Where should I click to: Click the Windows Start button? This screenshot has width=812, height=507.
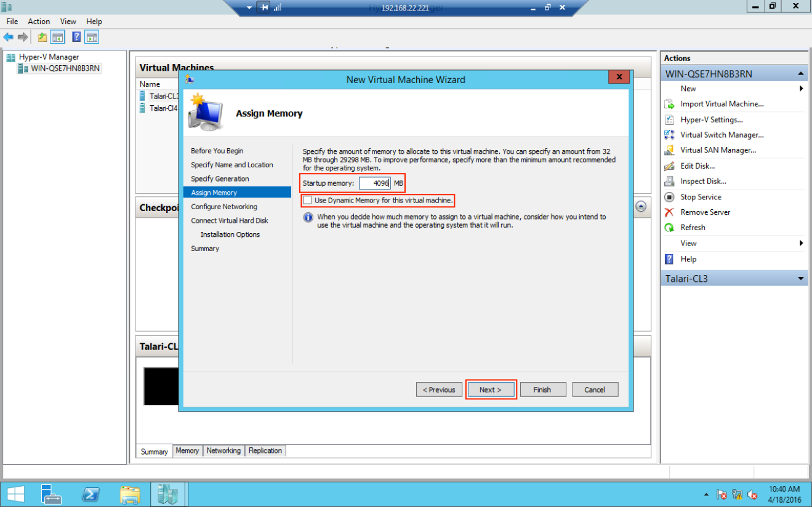click(x=16, y=494)
